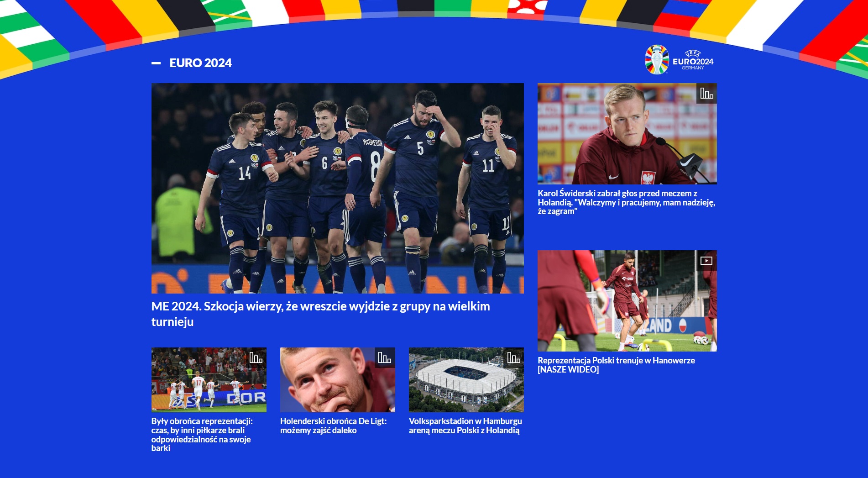Open Były obrońca reprezentacji article headline
The height and width of the screenshot is (478, 868).
[x=202, y=435]
